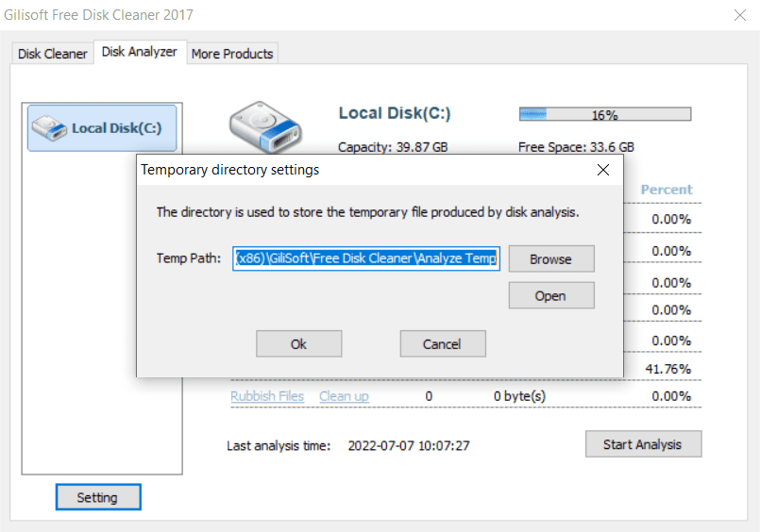Click the 0 byte(s) size value

click(x=519, y=396)
